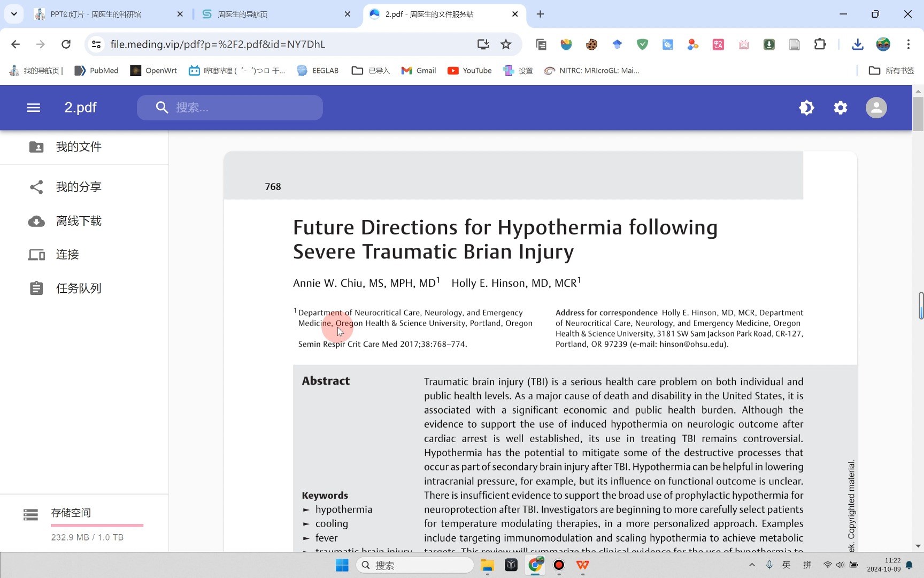The width and height of the screenshot is (924, 578).
Task: Open the 哔哩哔哩 bookmark
Action: (x=237, y=71)
